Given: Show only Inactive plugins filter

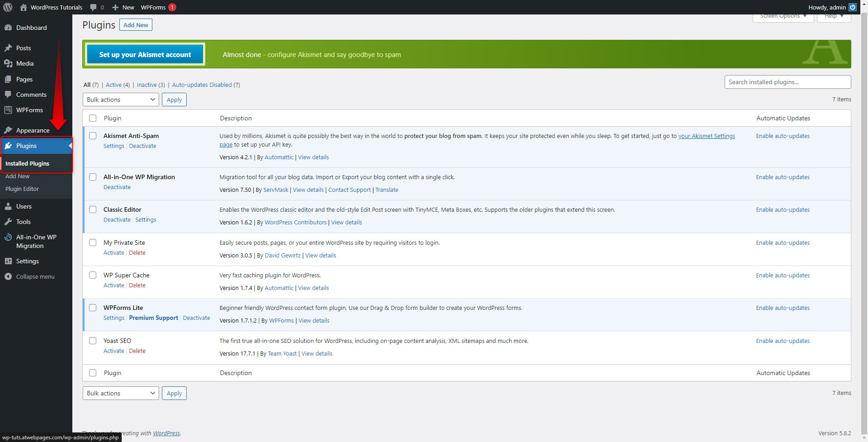Looking at the screenshot, I should click(147, 85).
